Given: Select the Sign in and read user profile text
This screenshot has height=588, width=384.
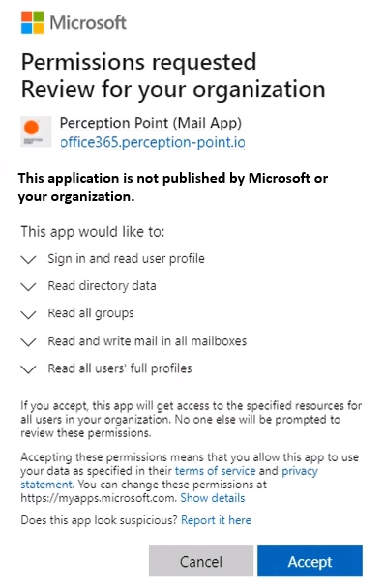Looking at the screenshot, I should (x=126, y=259).
